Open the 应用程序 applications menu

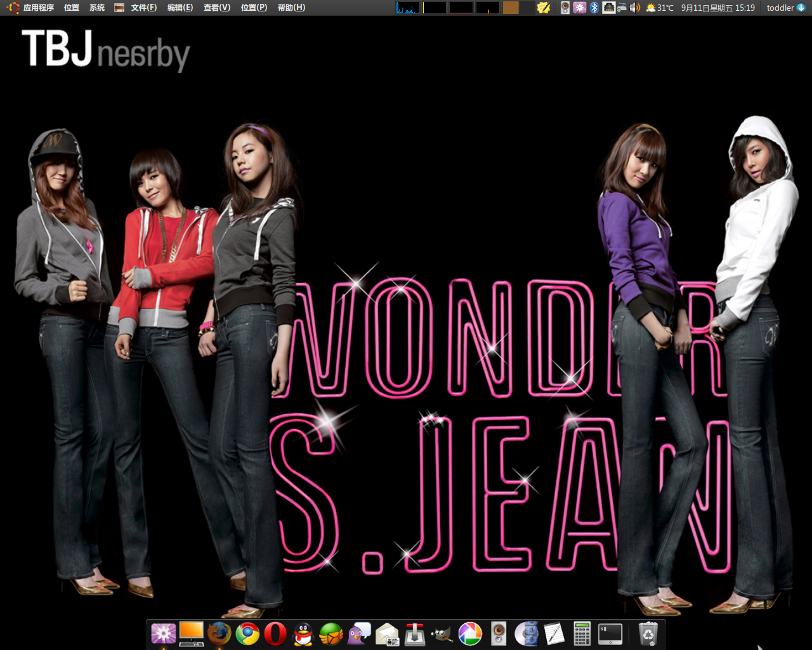pos(39,8)
